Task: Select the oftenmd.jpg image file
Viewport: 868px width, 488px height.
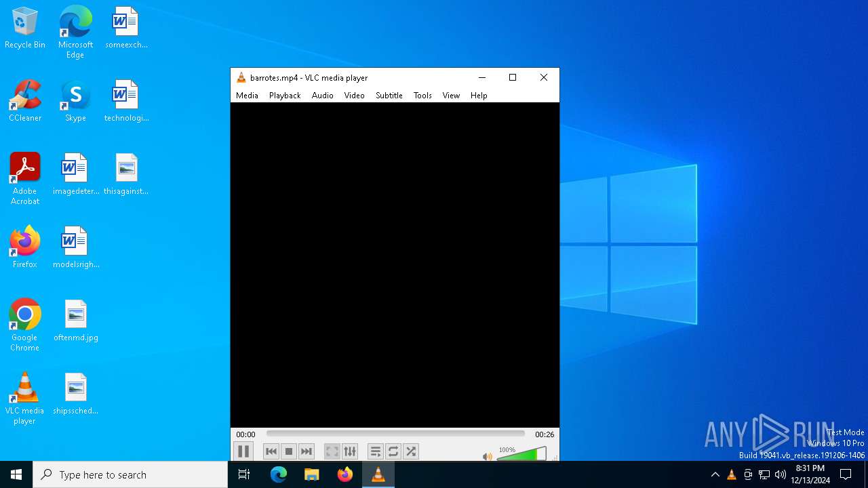Action: click(75, 321)
